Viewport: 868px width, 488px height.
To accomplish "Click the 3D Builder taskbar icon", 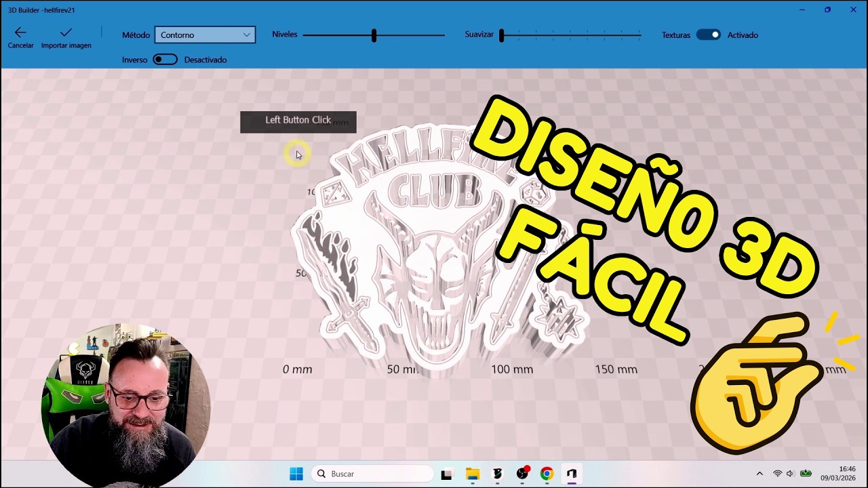I will tap(572, 474).
